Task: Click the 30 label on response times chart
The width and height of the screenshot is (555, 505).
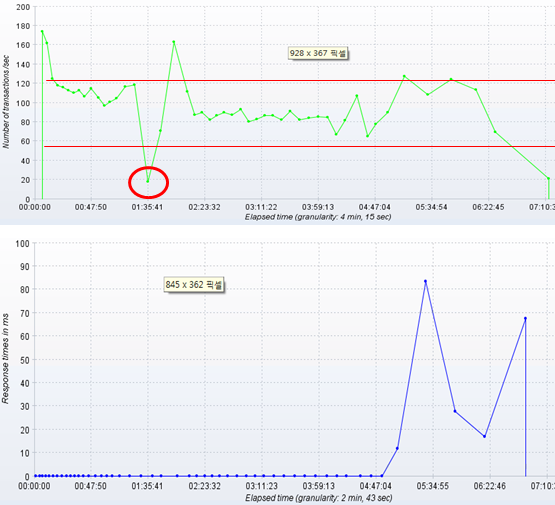Action: click(x=24, y=406)
